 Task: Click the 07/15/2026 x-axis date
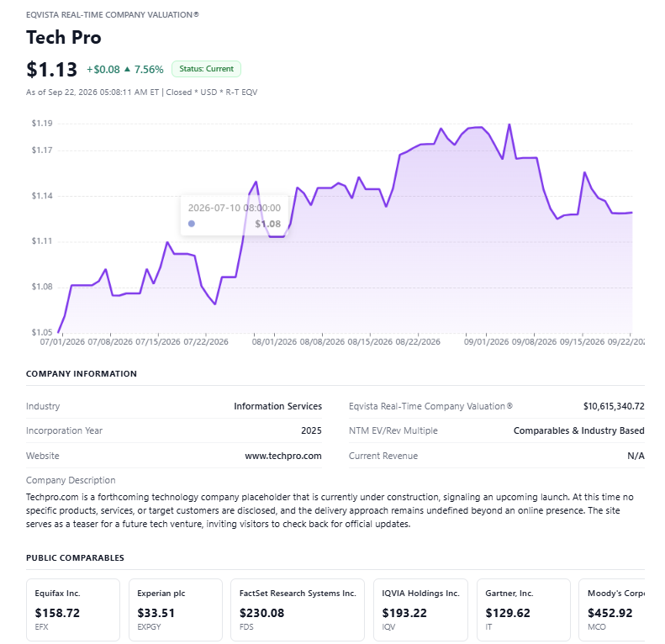[x=158, y=342]
